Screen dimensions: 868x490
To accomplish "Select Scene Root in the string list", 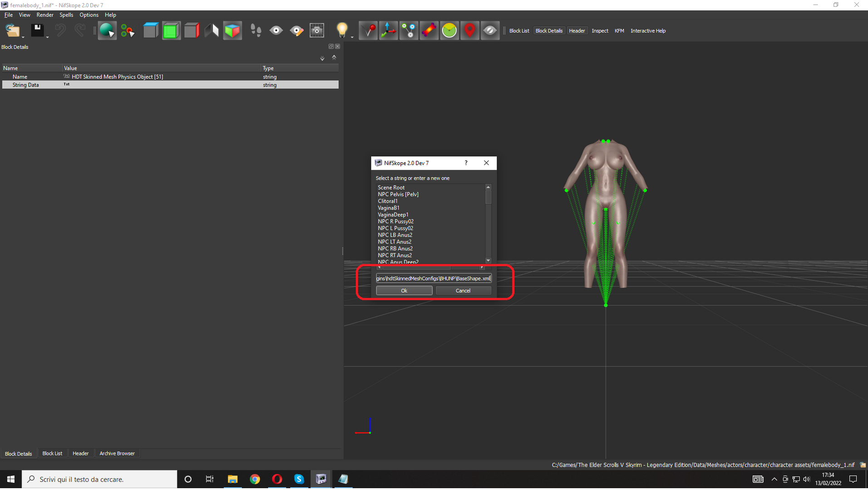I will (x=391, y=187).
